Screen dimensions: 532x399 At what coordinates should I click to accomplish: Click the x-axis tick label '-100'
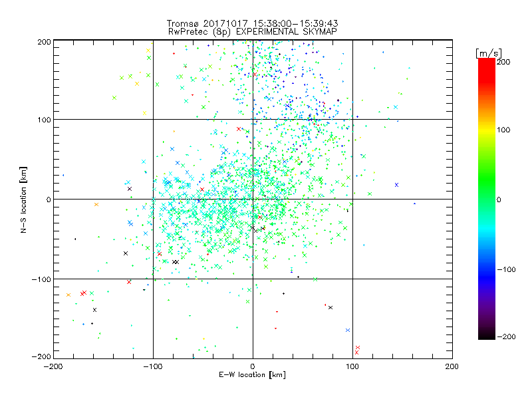[153, 366]
